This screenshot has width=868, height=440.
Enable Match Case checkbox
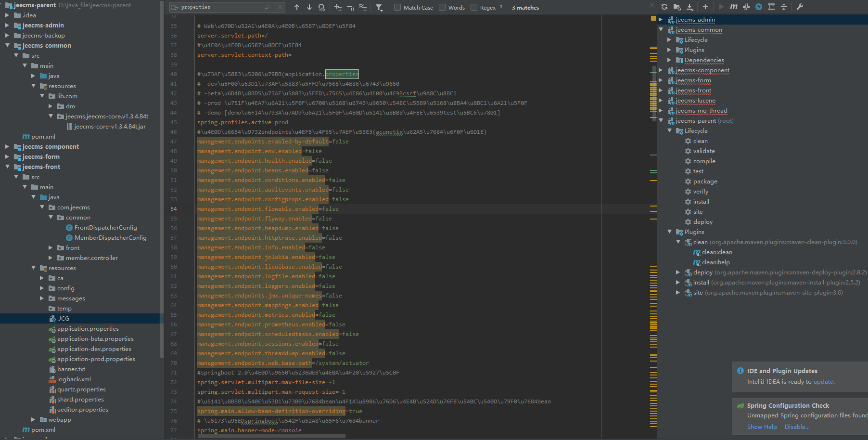pyautogui.click(x=397, y=7)
